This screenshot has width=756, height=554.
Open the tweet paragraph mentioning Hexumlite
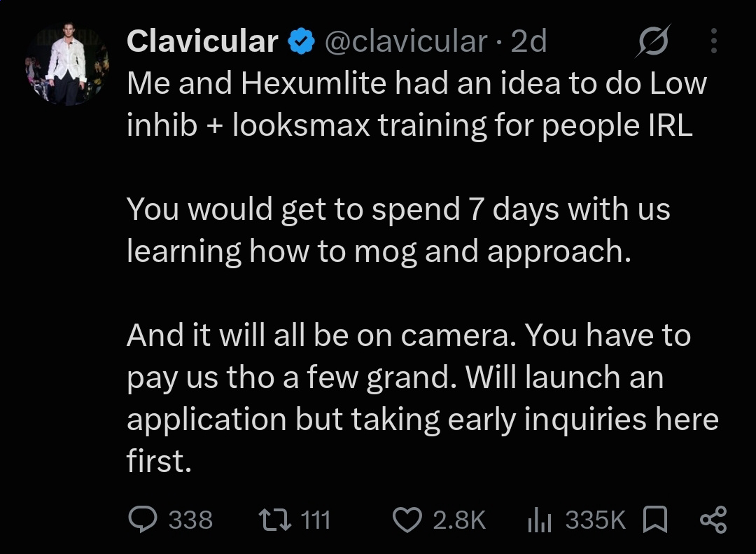pos(417,104)
